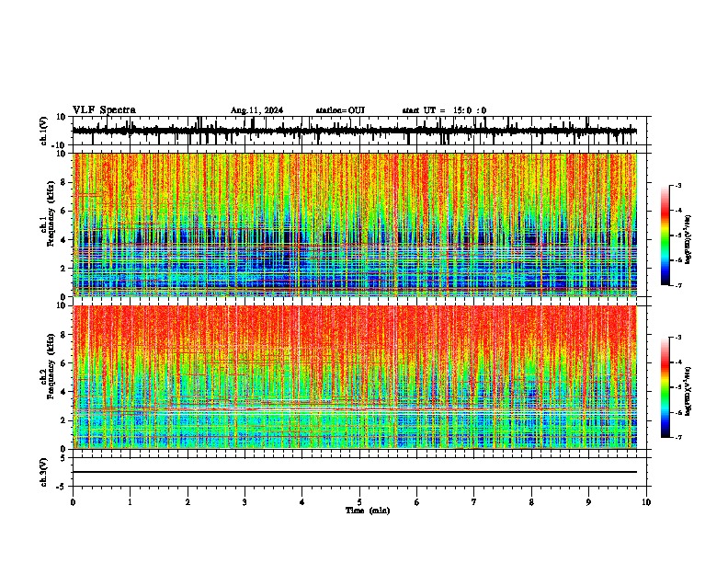Click time axis tick label "7"
Screen dimensions: 728x563
click(x=474, y=502)
